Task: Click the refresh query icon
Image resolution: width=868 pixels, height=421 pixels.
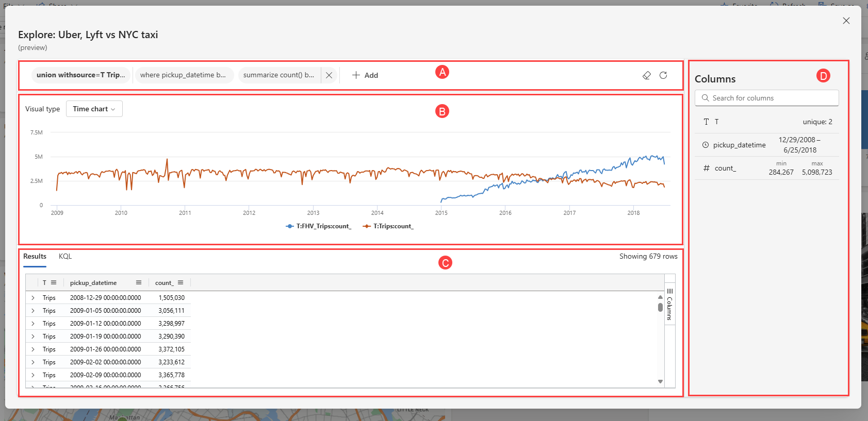Action: pos(663,75)
